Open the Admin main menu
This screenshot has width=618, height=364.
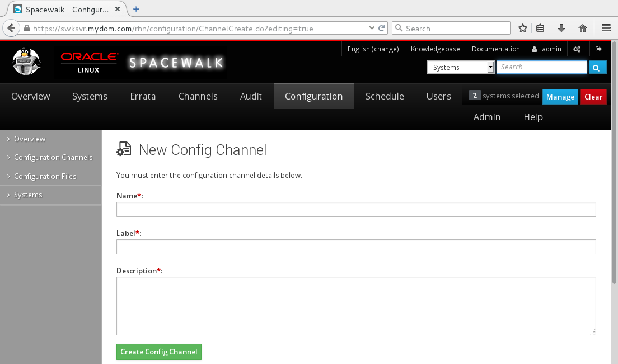(487, 117)
